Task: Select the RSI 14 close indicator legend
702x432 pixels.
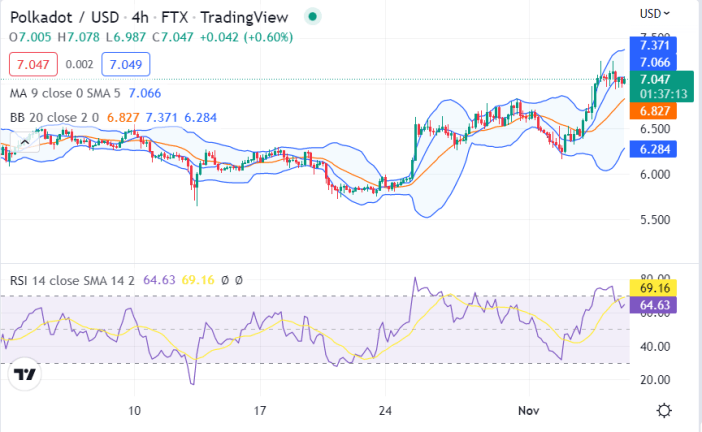Action: [72, 281]
